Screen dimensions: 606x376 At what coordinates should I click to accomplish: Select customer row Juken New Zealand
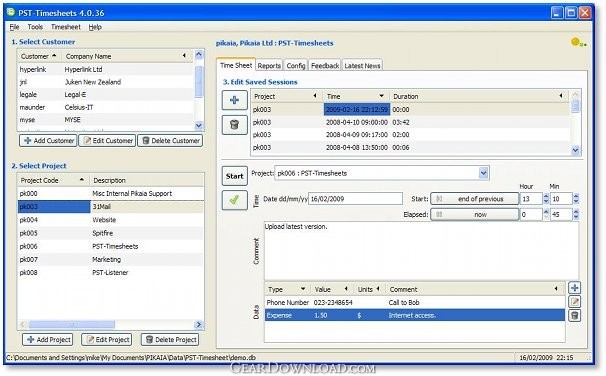[x=106, y=82]
